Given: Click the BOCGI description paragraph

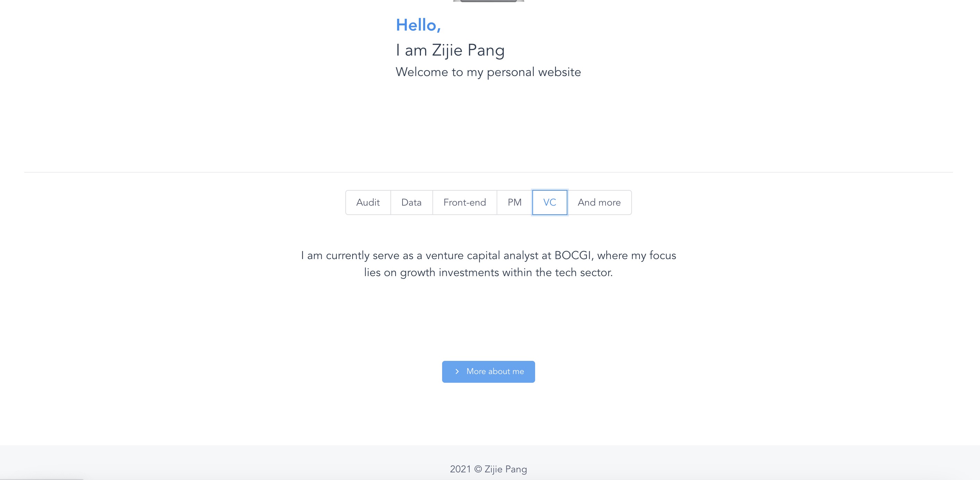Looking at the screenshot, I should point(489,264).
